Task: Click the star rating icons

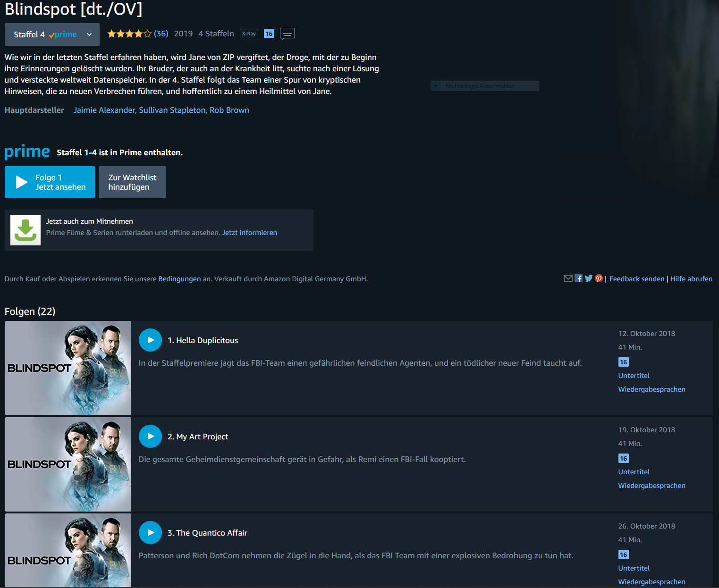Action: pyautogui.click(x=129, y=34)
